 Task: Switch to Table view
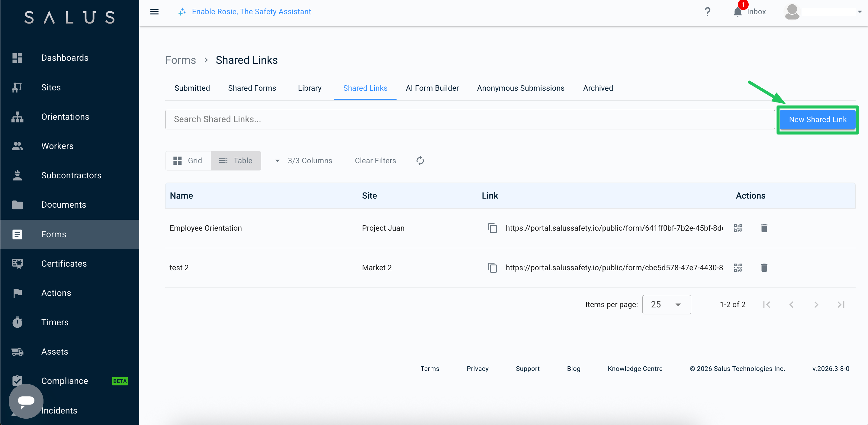(236, 161)
